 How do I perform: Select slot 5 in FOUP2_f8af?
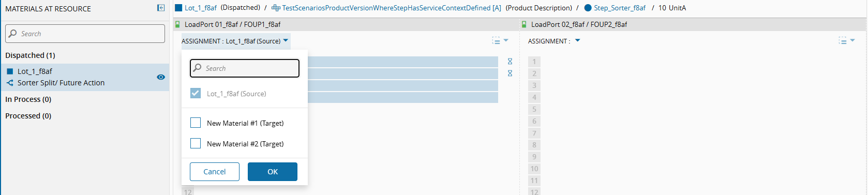tap(534, 109)
